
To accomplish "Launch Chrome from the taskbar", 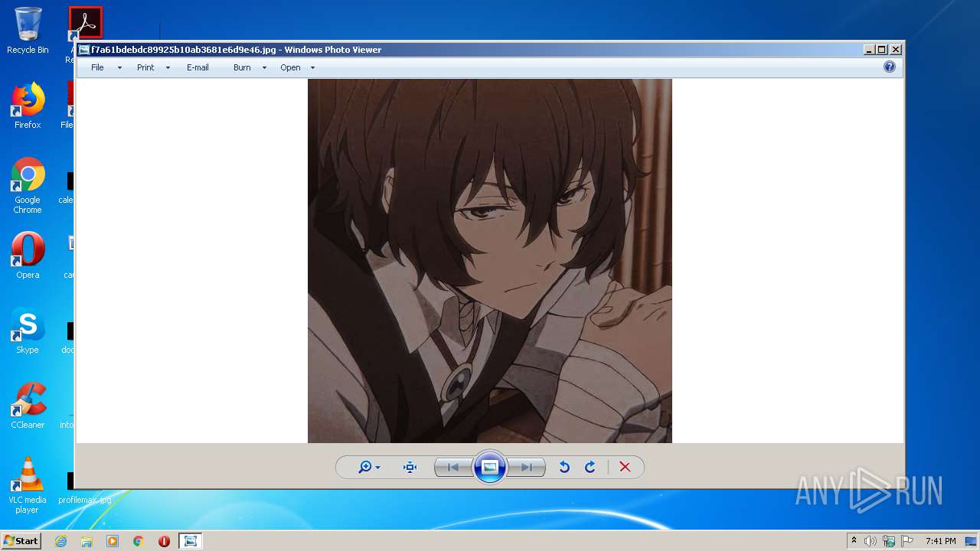I will (x=139, y=541).
